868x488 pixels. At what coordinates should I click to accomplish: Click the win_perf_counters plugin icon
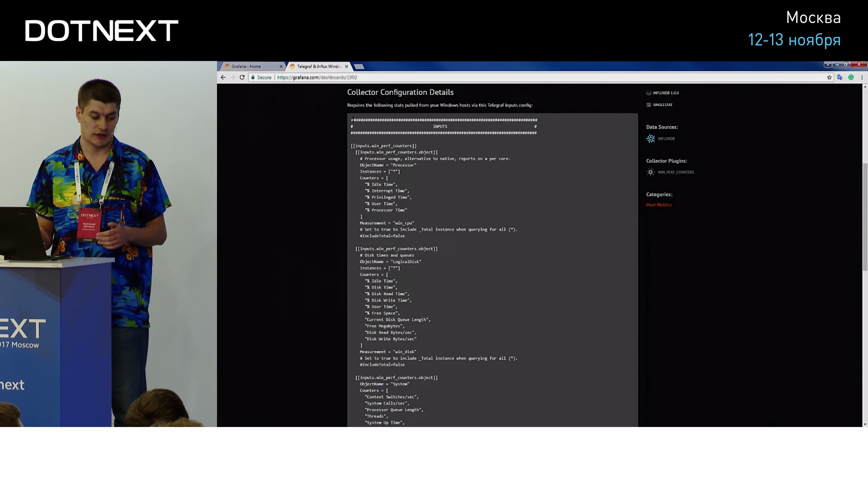tap(651, 172)
